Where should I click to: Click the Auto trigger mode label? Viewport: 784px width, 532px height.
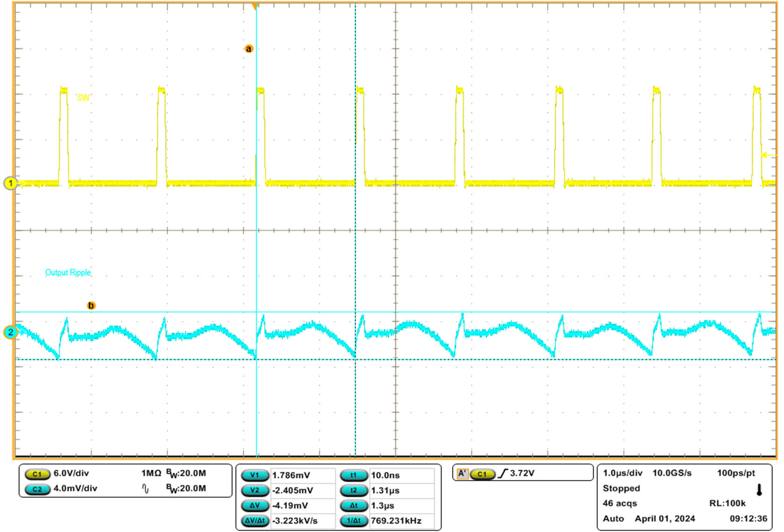(614, 518)
